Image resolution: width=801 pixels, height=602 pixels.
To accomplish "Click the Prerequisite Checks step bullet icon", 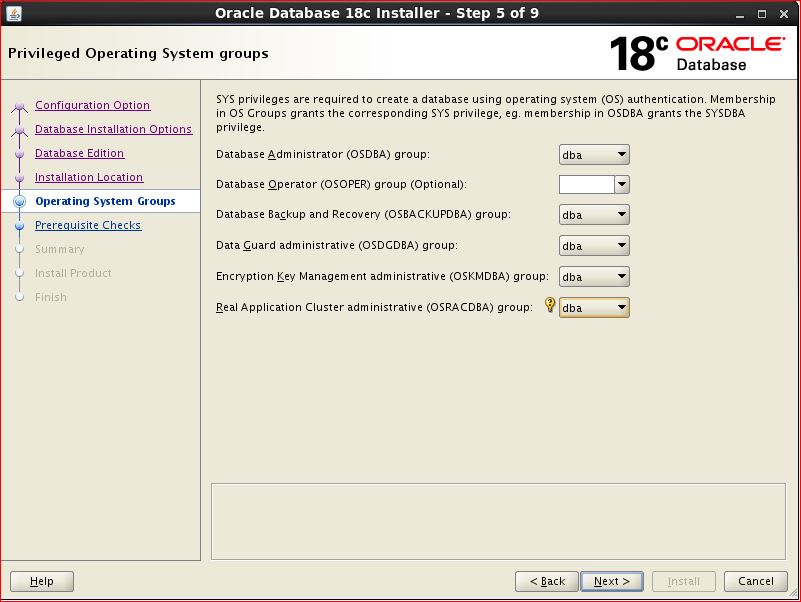I will tap(19, 226).
